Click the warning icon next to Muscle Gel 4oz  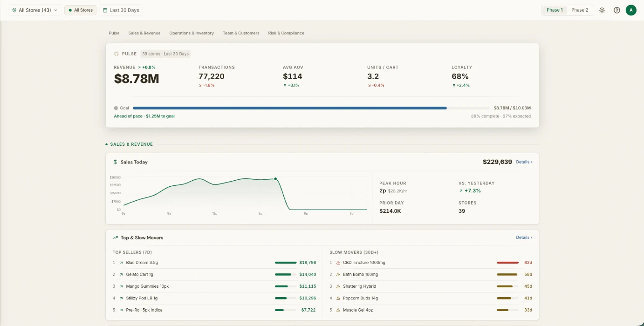338,310
